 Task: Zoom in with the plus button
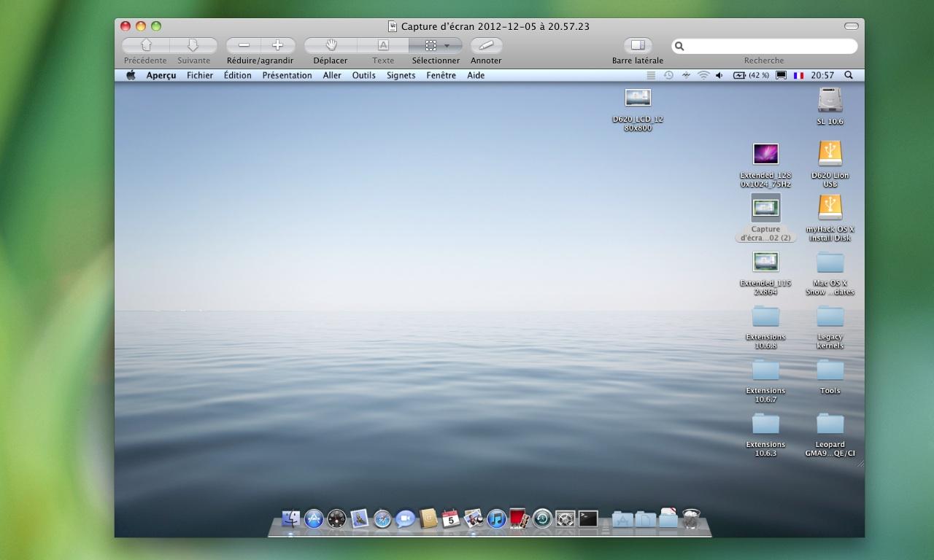pos(277,45)
